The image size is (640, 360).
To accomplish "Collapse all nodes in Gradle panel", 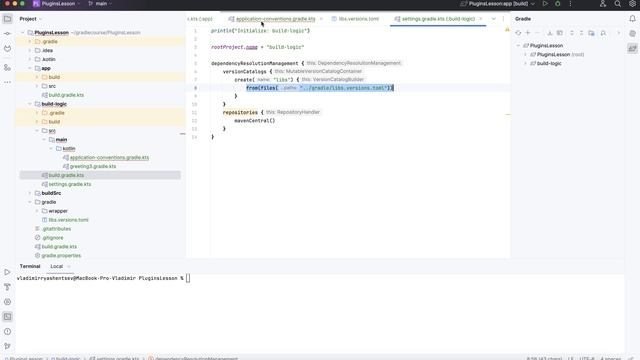I will tap(582, 33).
